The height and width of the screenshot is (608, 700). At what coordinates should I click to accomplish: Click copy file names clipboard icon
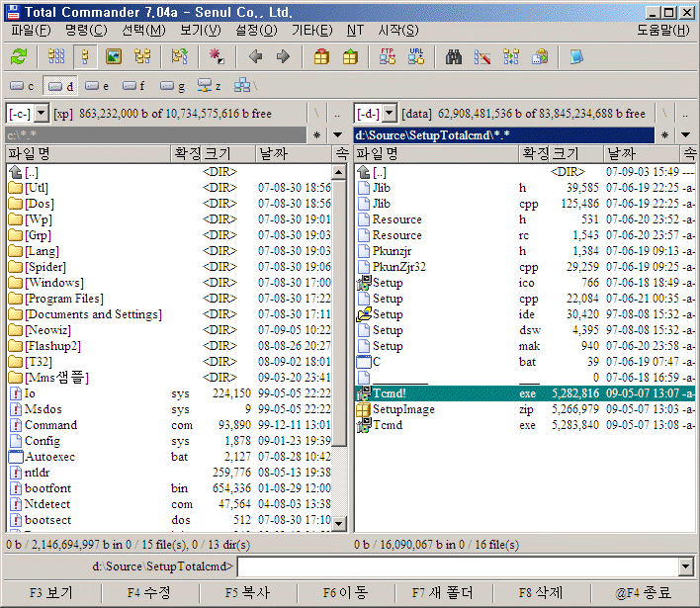click(540, 56)
